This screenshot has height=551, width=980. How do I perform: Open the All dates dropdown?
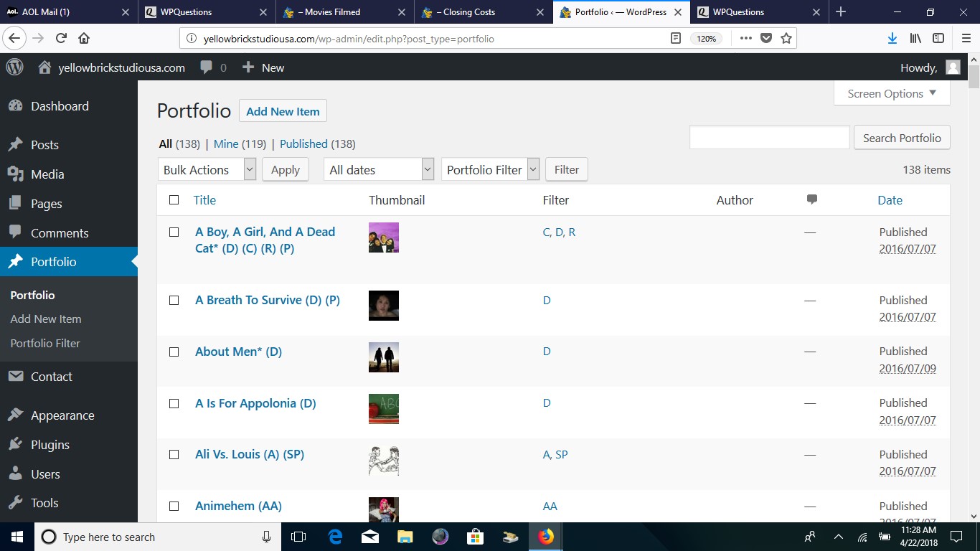tap(379, 169)
